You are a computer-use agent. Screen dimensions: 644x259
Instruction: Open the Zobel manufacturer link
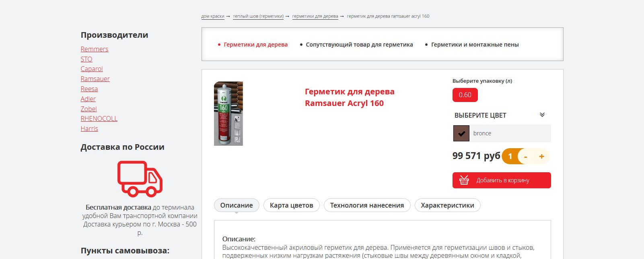(89, 109)
